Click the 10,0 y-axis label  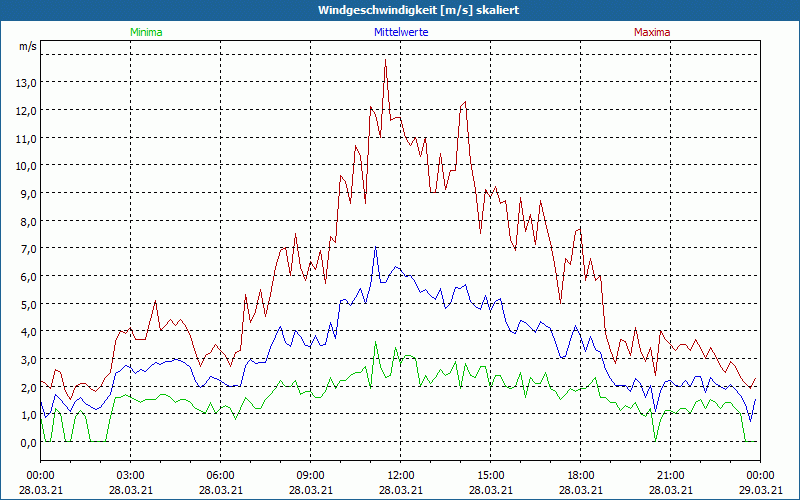26,166
